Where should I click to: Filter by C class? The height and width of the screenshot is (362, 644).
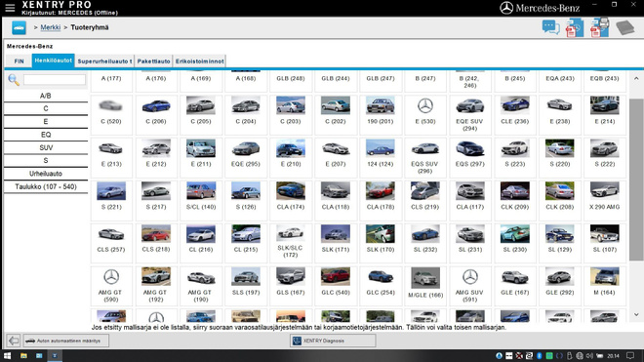46,109
